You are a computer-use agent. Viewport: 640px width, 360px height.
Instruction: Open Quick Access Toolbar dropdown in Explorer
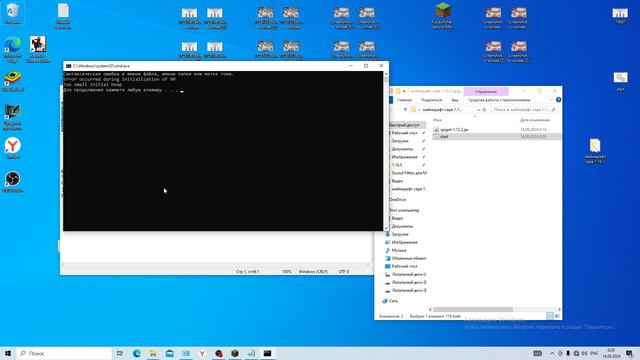[x=404, y=91]
